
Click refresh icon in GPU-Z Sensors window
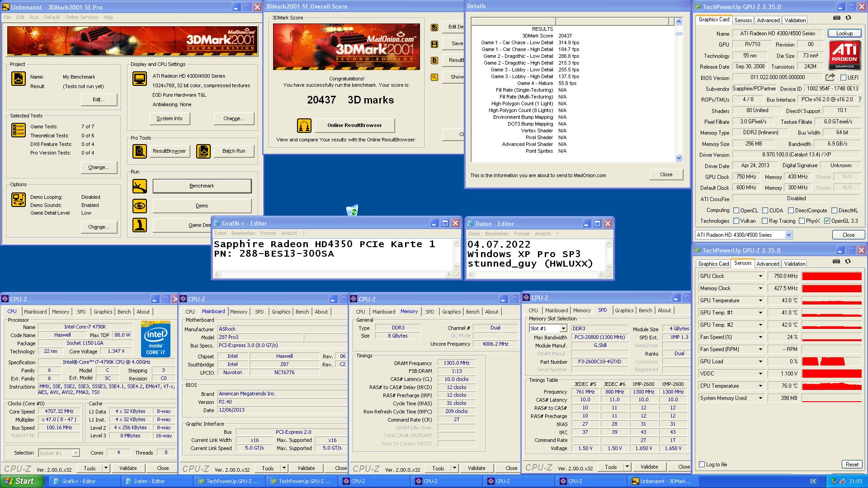pyautogui.click(x=848, y=262)
